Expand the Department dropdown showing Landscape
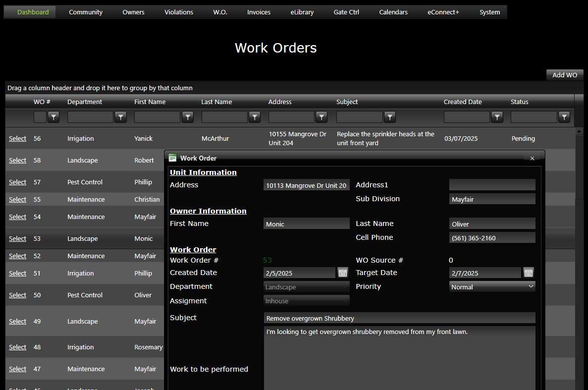Viewport: 588px width, 390px height. point(345,286)
